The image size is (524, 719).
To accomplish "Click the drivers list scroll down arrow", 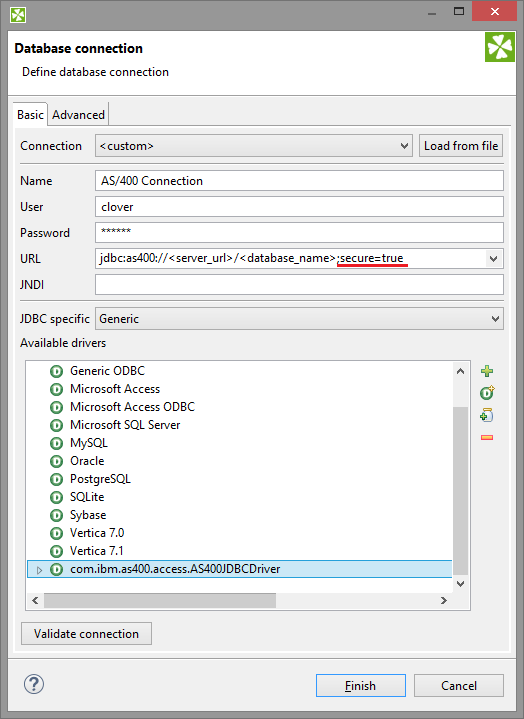I will [x=460, y=584].
